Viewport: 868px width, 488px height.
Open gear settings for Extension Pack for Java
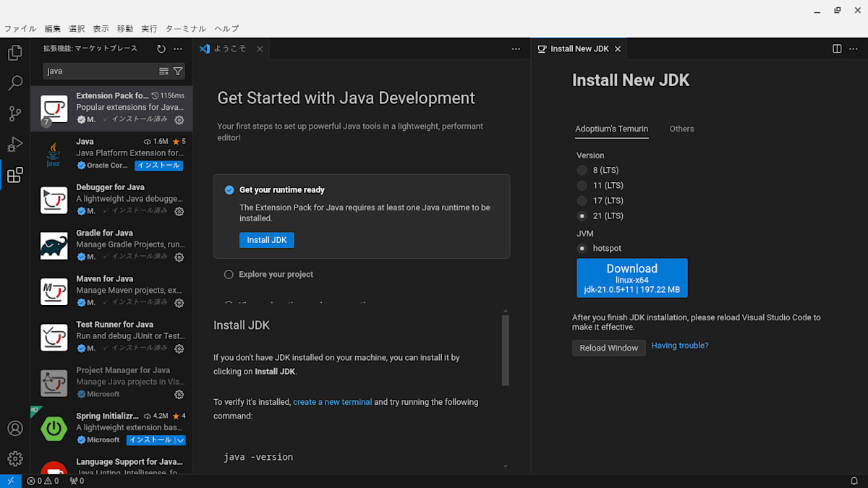click(x=179, y=120)
